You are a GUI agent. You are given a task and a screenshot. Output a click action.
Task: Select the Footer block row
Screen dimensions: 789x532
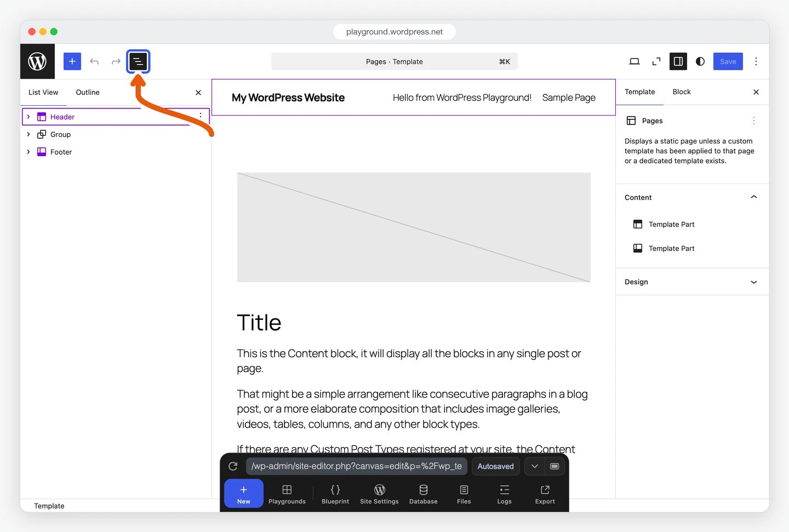[x=116, y=152]
